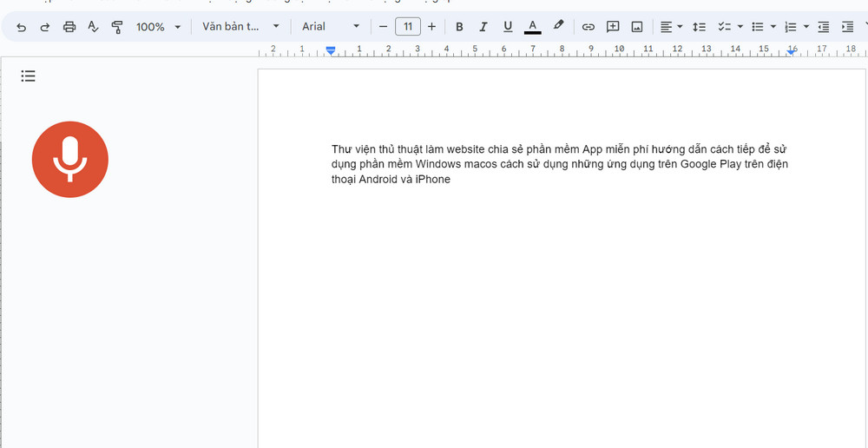Expand the Arial font dropdown
The width and height of the screenshot is (868, 448).
[330, 27]
